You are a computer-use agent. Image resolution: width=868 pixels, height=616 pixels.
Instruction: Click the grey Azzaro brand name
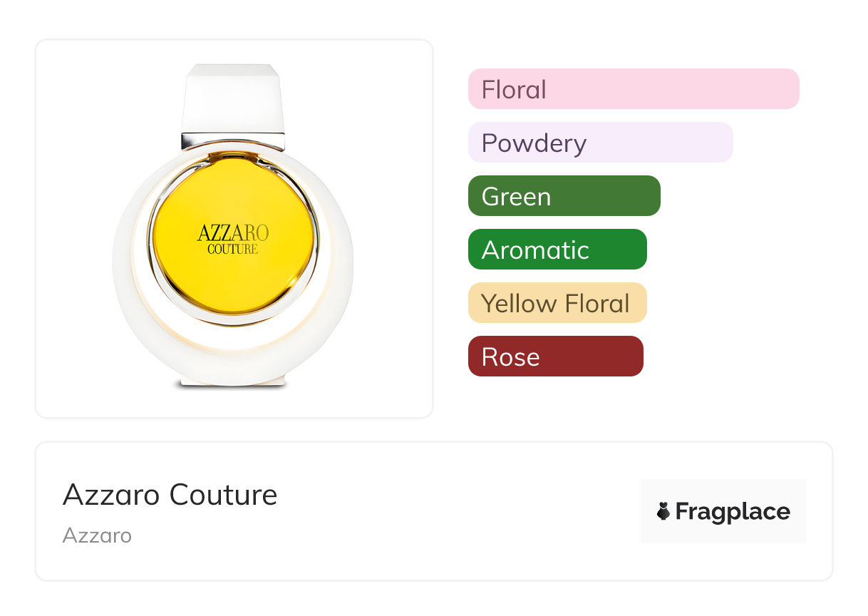97,535
